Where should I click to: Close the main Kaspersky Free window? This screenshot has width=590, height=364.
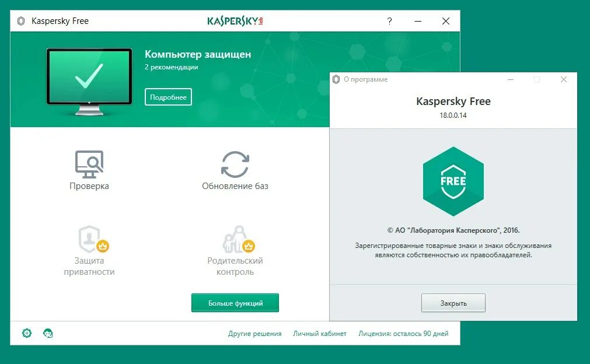(x=446, y=21)
